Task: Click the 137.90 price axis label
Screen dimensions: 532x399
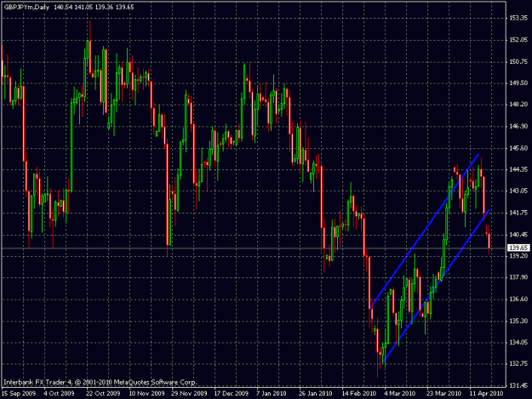Action: pyautogui.click(x=518, y=277)
